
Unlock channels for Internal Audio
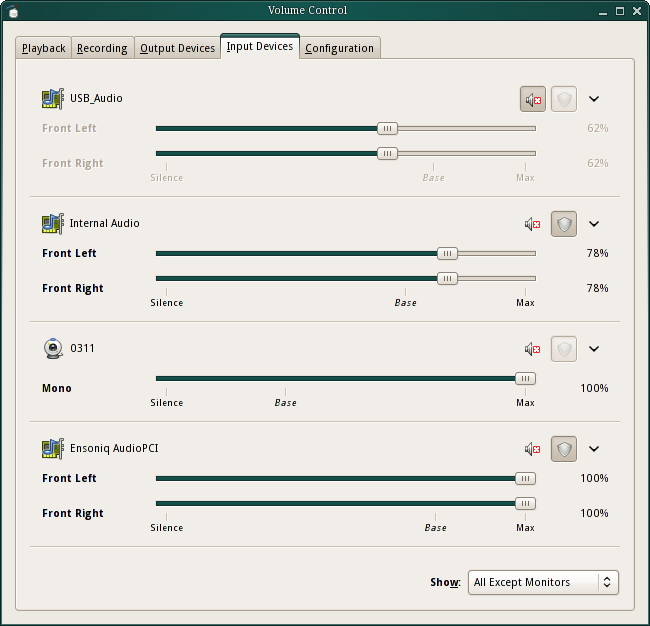(564, 224)
